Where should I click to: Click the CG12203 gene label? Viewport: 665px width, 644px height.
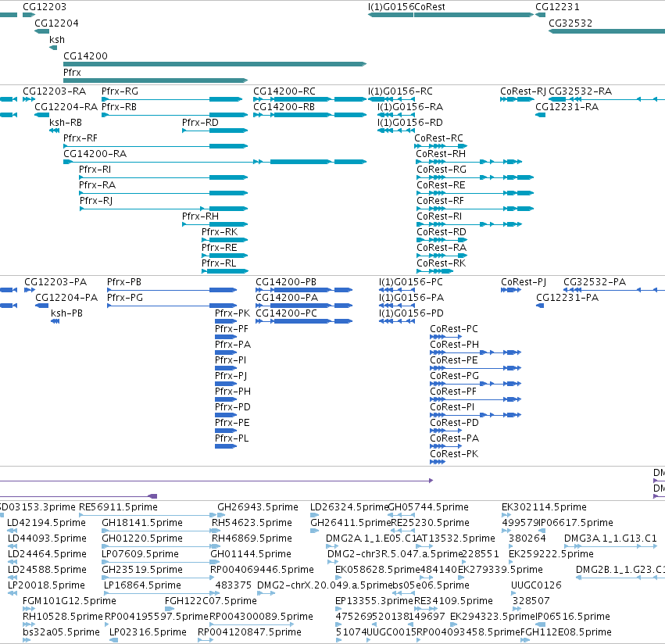(45, 7)
